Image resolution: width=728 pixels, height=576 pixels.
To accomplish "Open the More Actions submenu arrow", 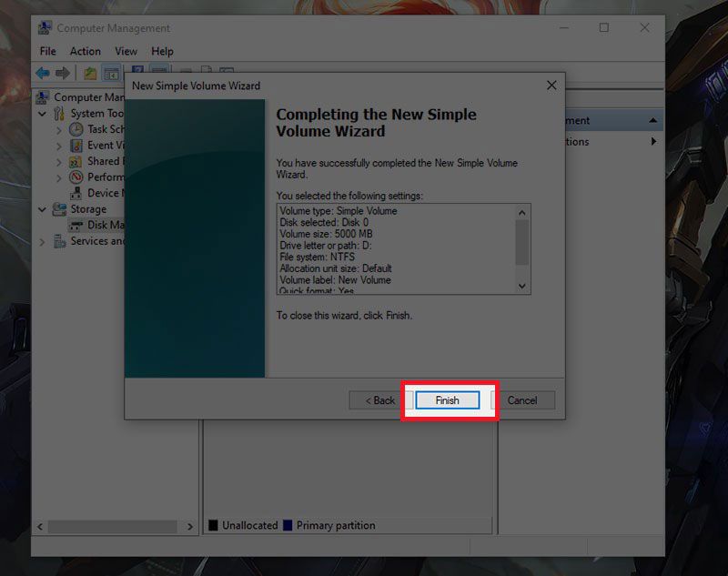I will (x=653, y=141).
